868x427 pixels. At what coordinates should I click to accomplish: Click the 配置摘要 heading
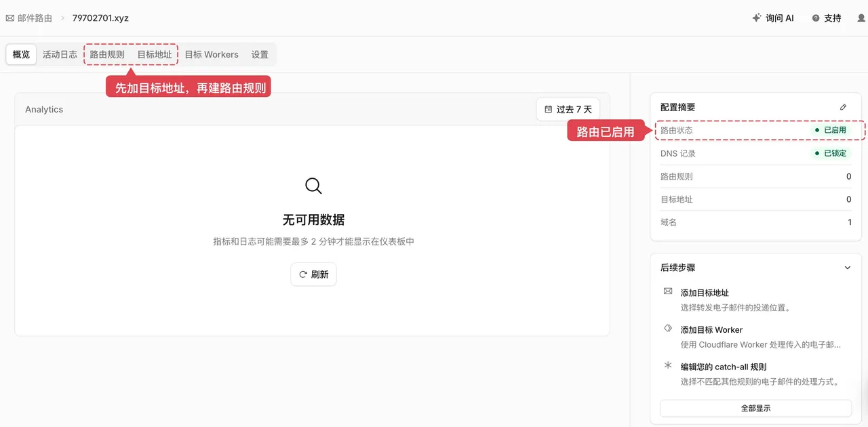tap(677, 107)
